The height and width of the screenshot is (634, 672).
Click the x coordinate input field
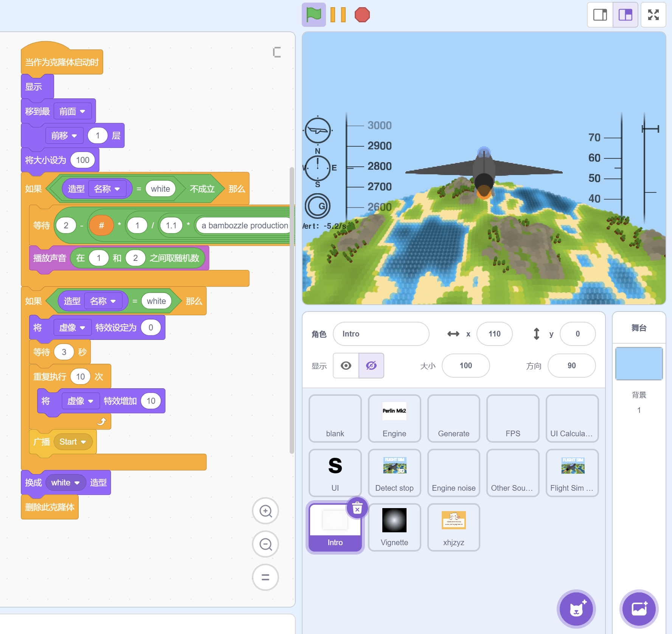point(494,334)
